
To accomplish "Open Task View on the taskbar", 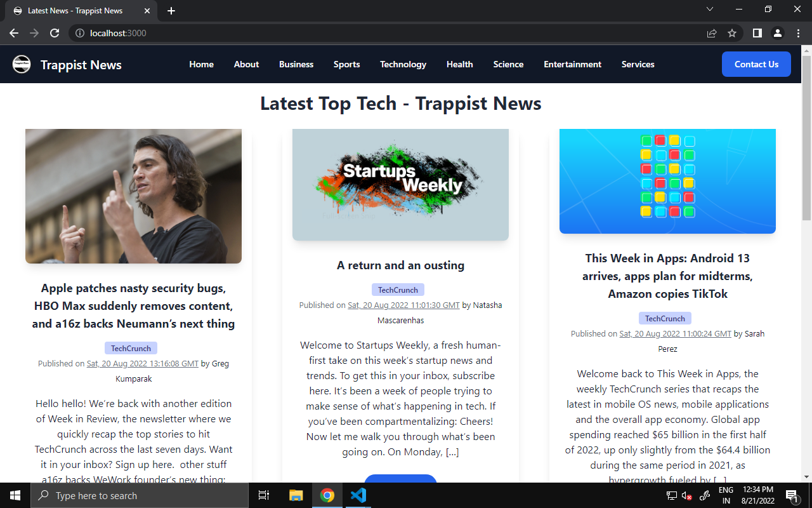I will (264, 495).
